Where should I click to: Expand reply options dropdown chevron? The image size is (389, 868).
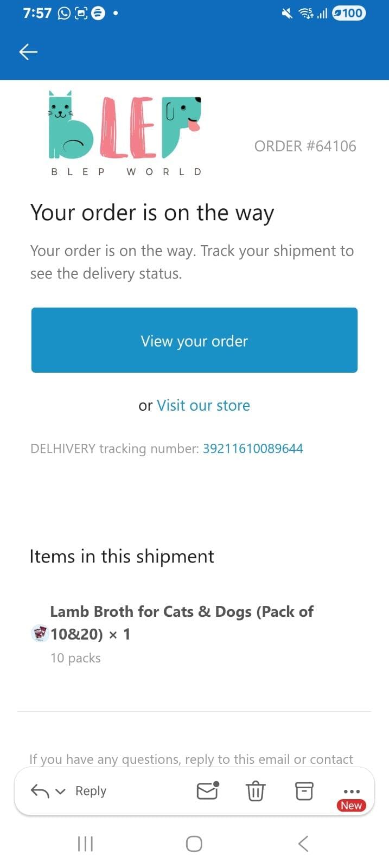pos(61,792)
